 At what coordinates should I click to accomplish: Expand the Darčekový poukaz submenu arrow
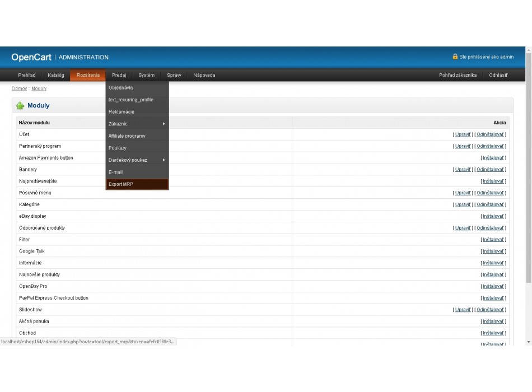(164, 160)
